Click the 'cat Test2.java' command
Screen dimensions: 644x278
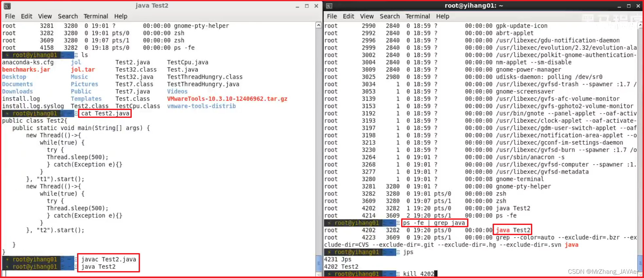[x=105, y=113]
